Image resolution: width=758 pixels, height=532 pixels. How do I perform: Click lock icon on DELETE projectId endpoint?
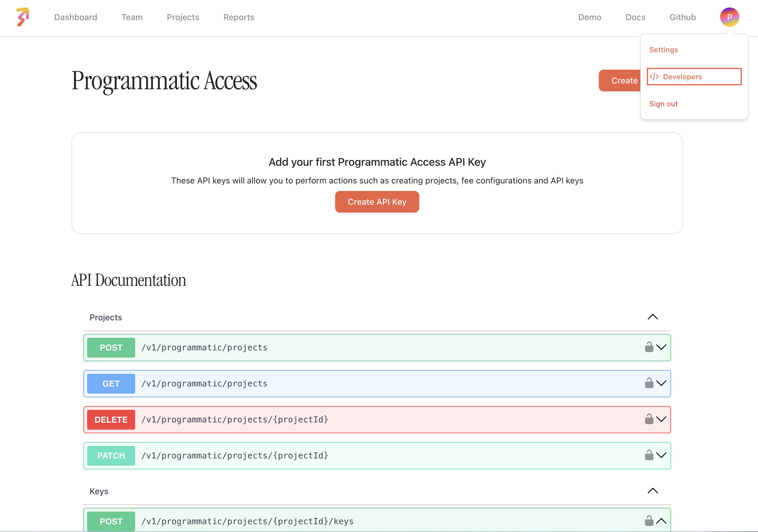(x=649, y=419)
